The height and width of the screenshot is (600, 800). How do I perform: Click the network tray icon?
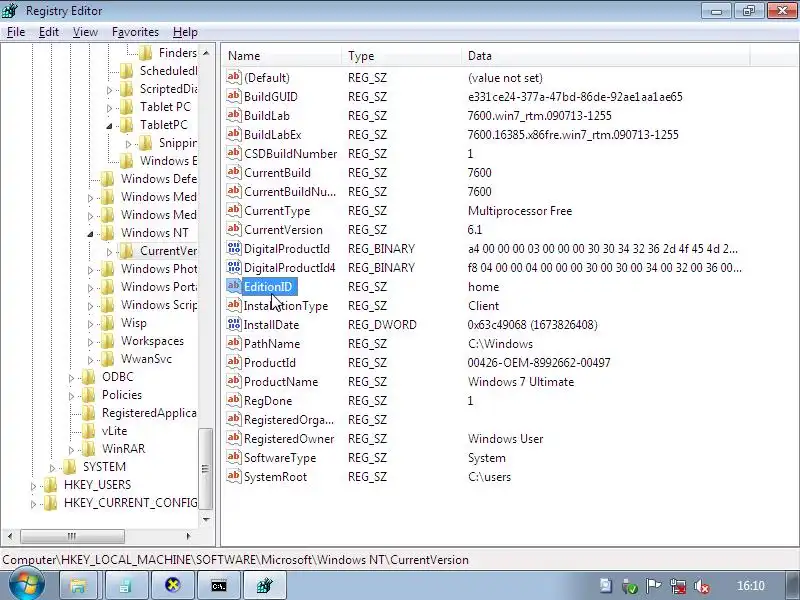pos(678,586)
